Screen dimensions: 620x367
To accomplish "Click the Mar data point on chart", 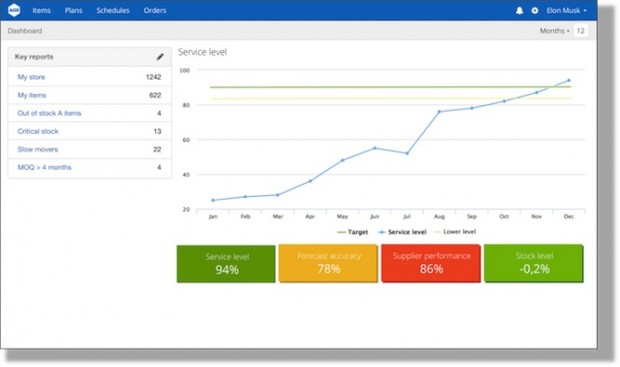I will tap(278, 195).
